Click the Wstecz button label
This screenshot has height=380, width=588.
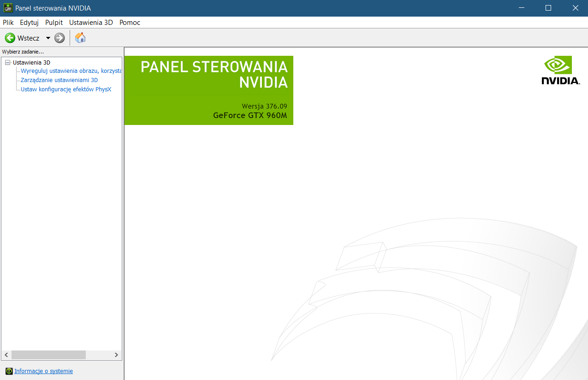pyautogui.click(x=29, y=38)
